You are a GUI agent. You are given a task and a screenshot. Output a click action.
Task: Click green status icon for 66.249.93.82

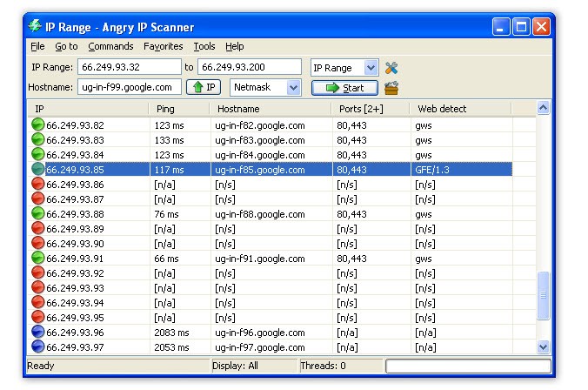(x=38, y=124)
